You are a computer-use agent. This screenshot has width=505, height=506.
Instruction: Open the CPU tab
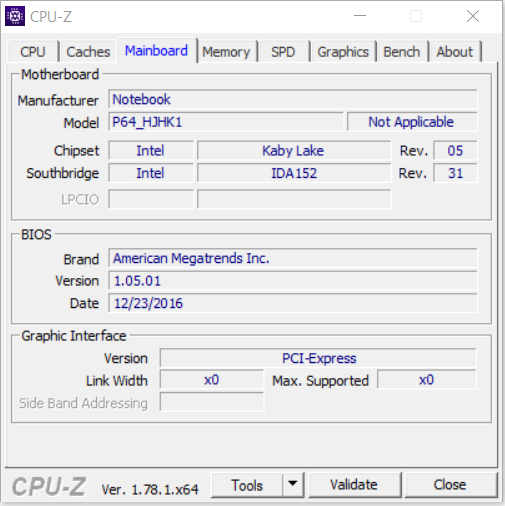tap(33, 52)
